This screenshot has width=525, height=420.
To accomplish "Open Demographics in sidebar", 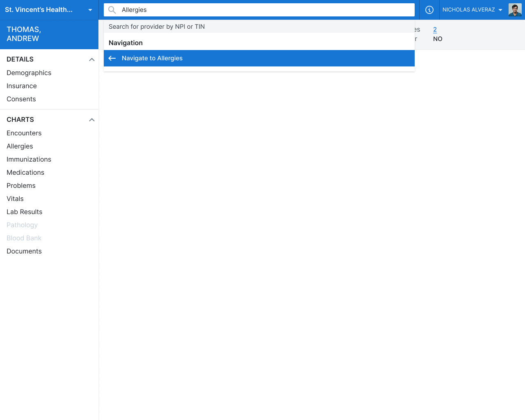I will (29, 73).
